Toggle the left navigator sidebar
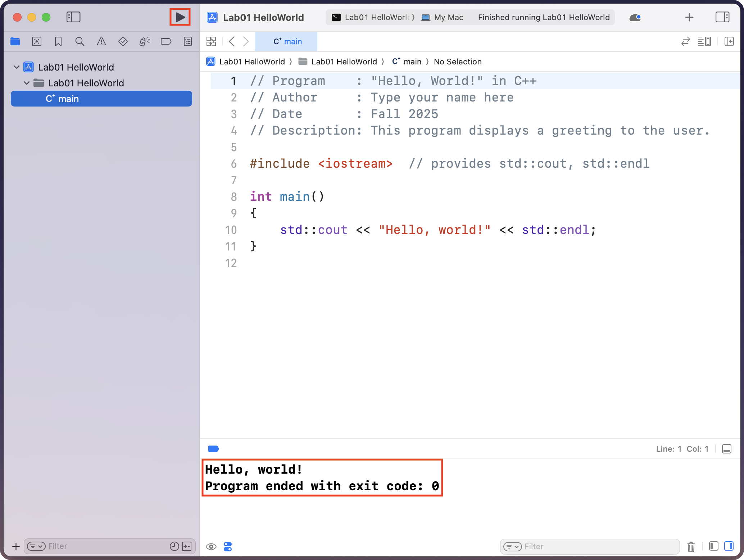 73,17
